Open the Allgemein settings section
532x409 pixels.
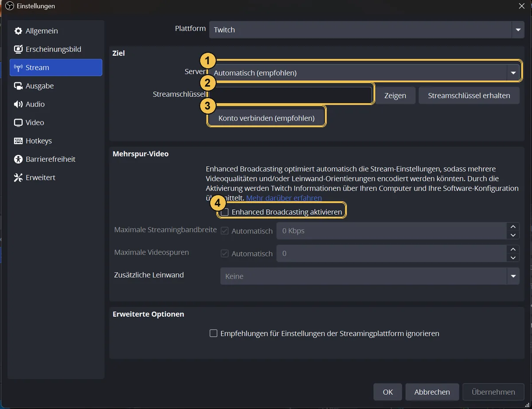pyautogui.click(x=56, y=31)
